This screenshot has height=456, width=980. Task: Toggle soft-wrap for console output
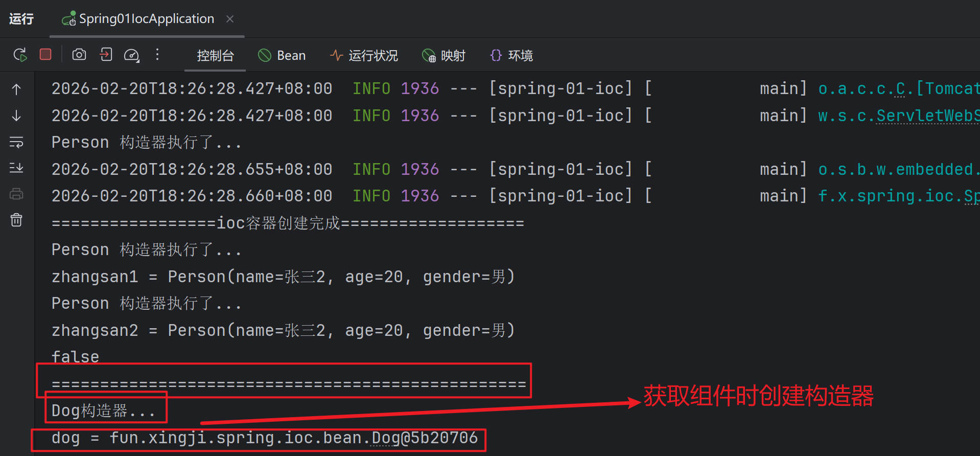pyautogui.click(x=16, y=142)
